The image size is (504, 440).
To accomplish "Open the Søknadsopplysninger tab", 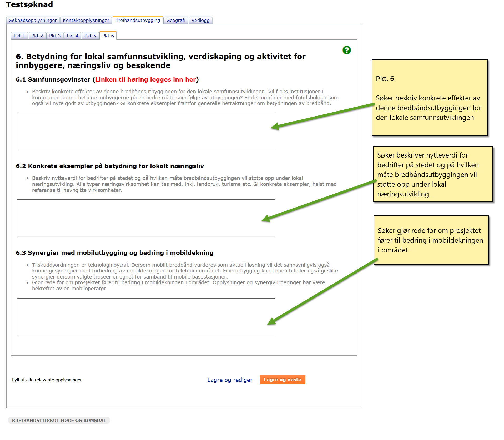I will pyautogui.click(x=33, y=20).
